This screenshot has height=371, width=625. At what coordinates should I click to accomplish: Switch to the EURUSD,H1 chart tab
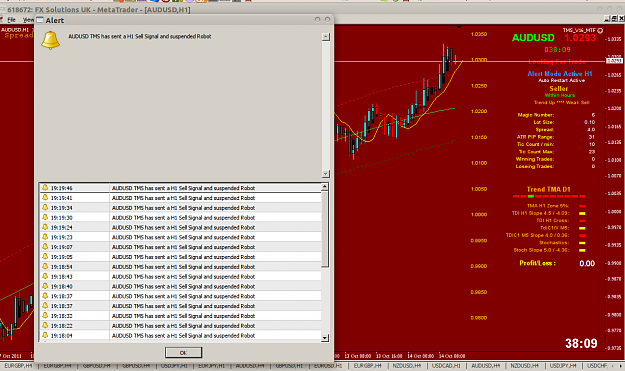click(328, 365)
